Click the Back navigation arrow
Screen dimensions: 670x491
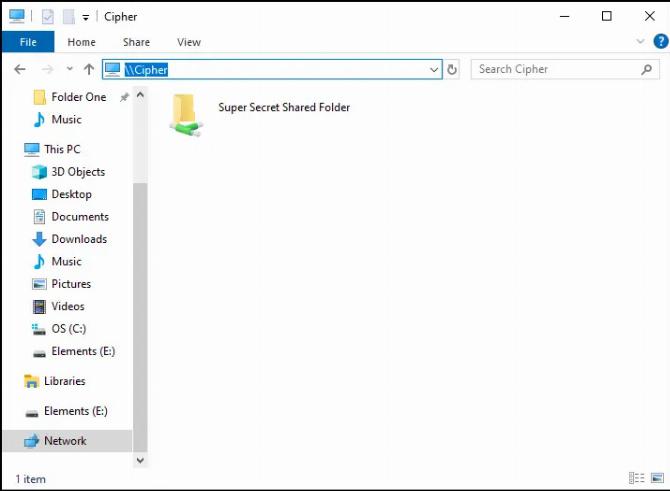coord(20,69)
